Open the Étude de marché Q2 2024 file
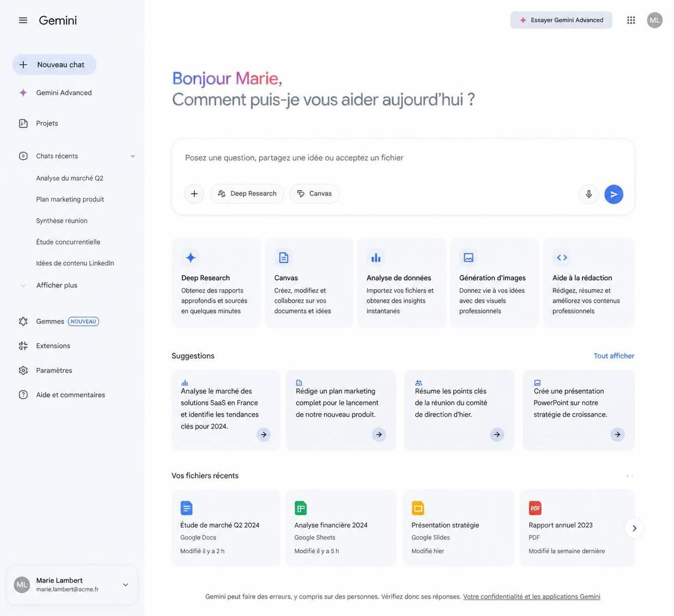The height and width of the screenshot is (616, 674). 226,528
